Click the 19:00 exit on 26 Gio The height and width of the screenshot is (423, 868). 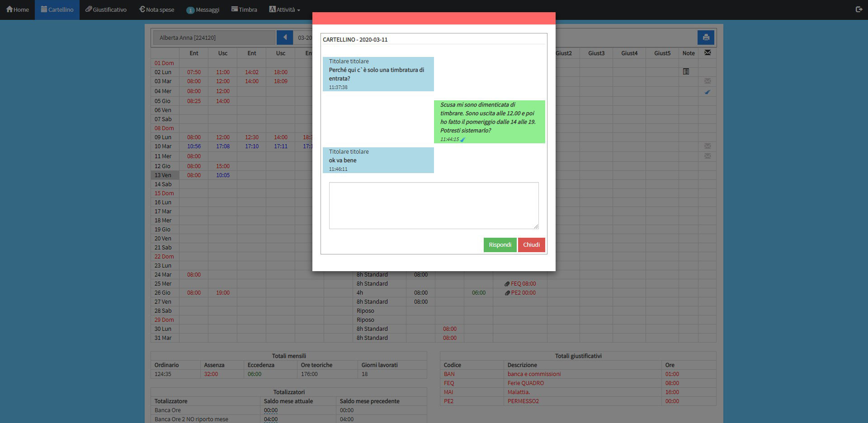pyautogui.click(x=223, y=292)
